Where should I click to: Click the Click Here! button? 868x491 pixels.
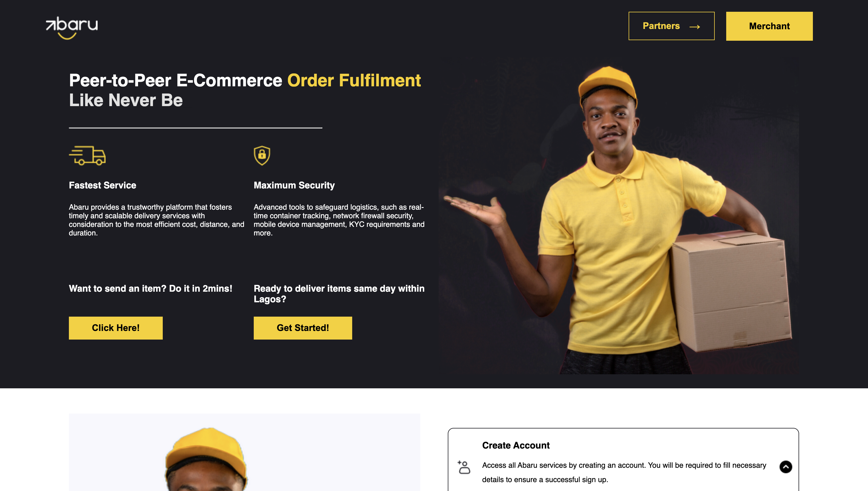click(x=116, y=328)
